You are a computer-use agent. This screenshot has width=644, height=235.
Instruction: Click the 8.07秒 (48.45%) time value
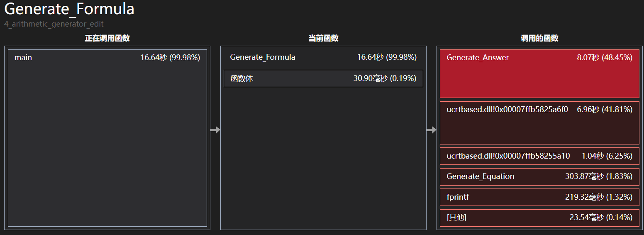[604, 58]
